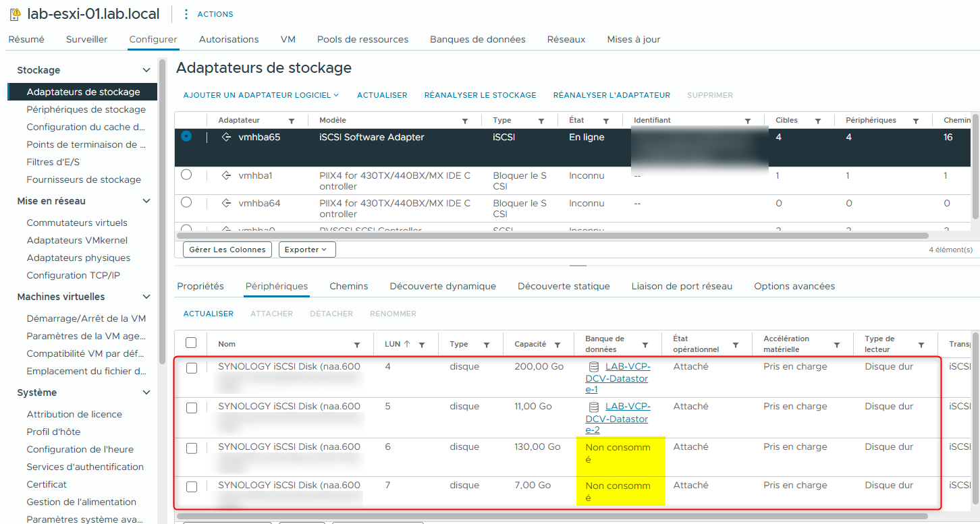Image resolution: width=980 pixels, height=524 pixels.
Task: Open the Exporter dropdown
Action: click(306, 249)
